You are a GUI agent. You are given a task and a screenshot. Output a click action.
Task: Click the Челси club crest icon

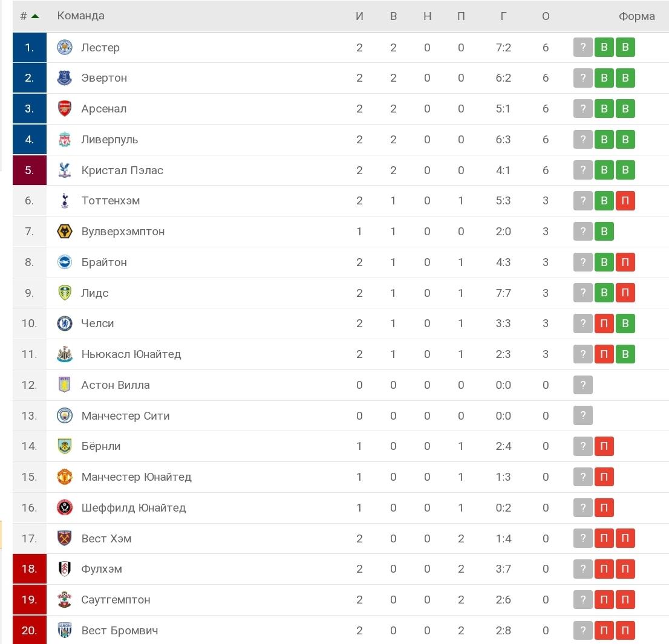point(65,324)
